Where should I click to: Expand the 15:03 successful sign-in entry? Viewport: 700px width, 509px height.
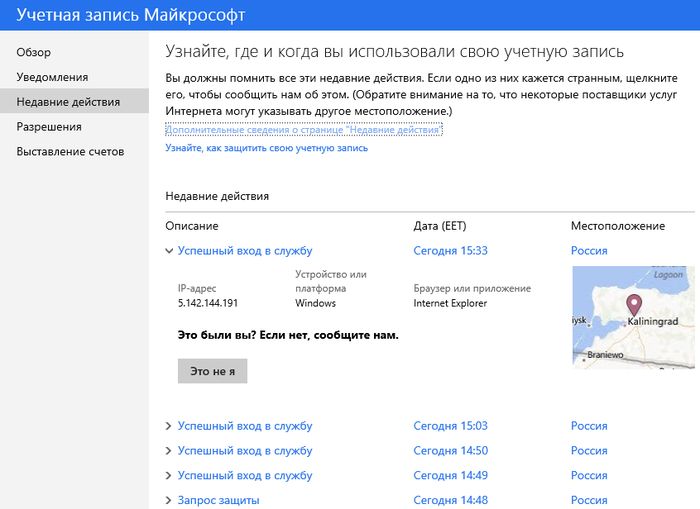tap(245, 426)
